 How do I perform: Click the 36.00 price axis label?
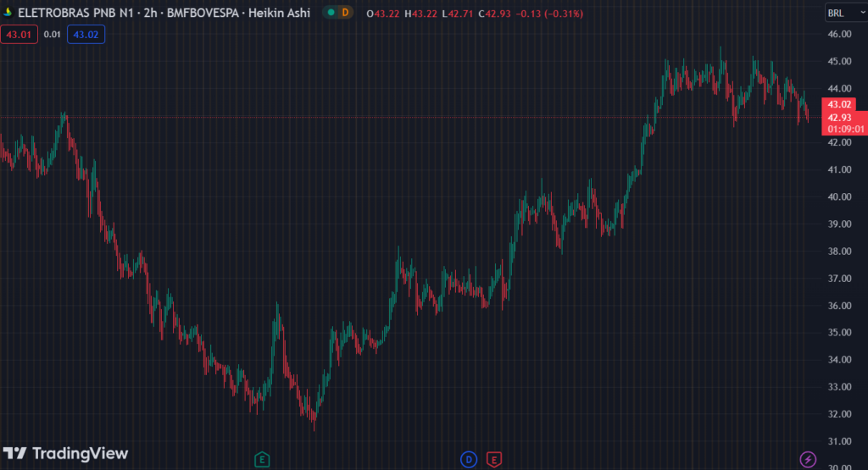pos(839,305)
